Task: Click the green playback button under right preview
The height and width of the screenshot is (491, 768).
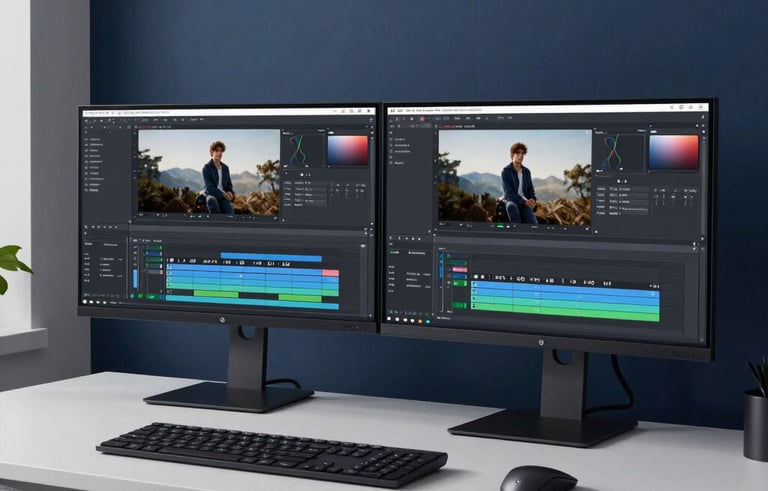Action: [500, 226]
